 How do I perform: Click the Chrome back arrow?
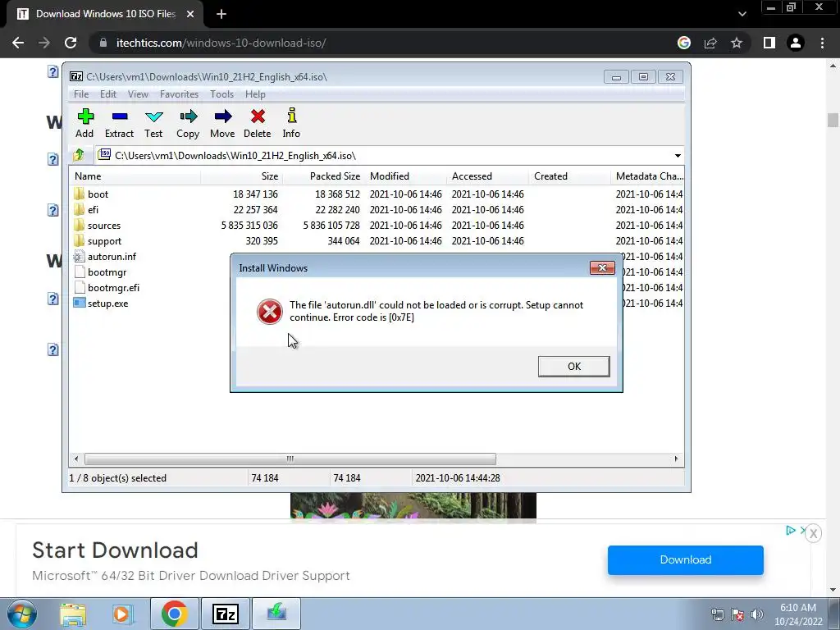18,43
